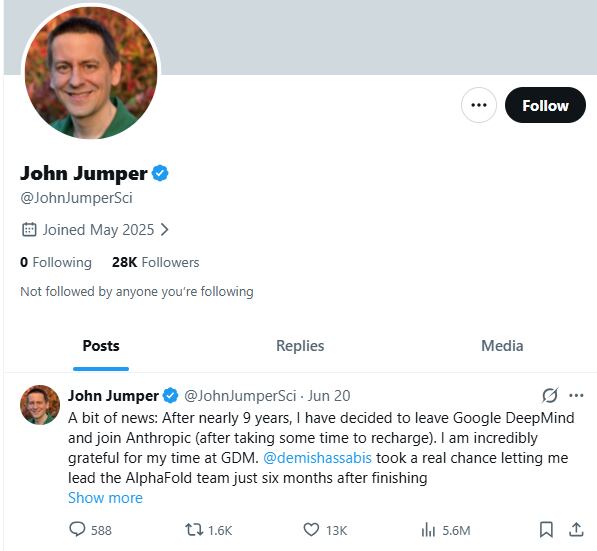The image size is (597, 551).
Task: Switch to the Media tab
Action: 502,346
